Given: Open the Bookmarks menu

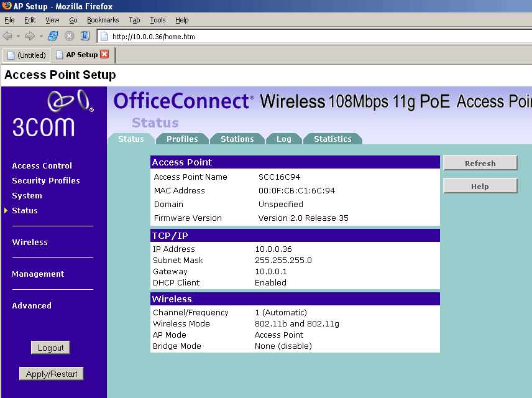Looking at the screenshot, I should click(x=103, y=20).
